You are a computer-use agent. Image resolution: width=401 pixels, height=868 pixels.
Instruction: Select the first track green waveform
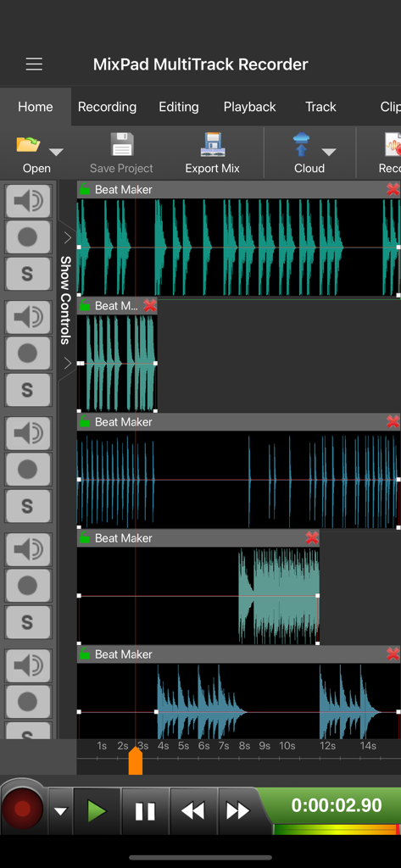pyautogui.click(x=239, y=247)
